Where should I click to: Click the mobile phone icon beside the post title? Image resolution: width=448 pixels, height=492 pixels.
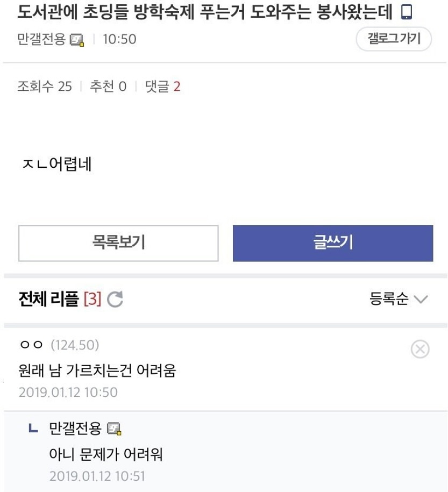pos(407,12)
